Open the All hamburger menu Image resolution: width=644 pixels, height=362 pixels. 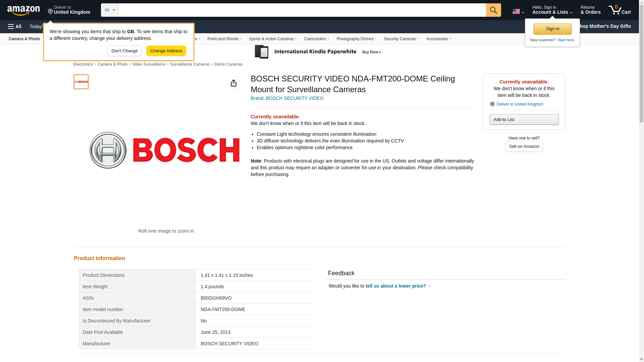[15, 26]
